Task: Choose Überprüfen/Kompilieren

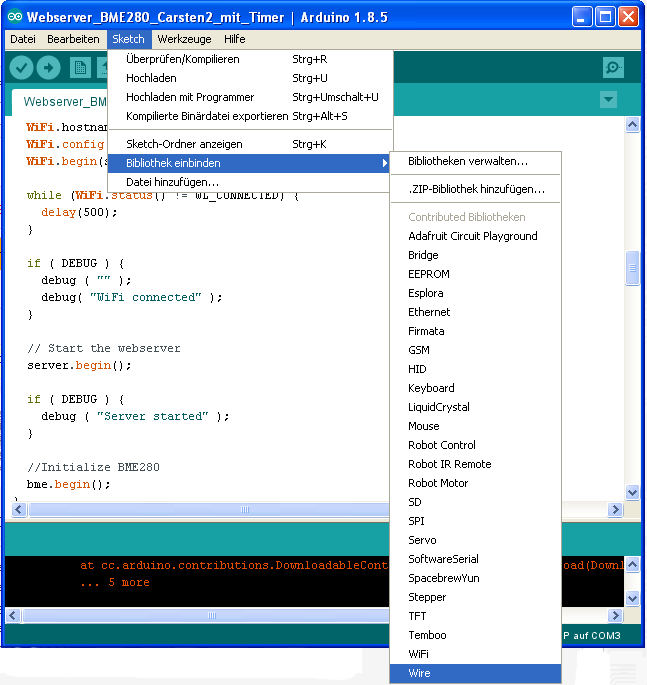Action: coord(250,59)
